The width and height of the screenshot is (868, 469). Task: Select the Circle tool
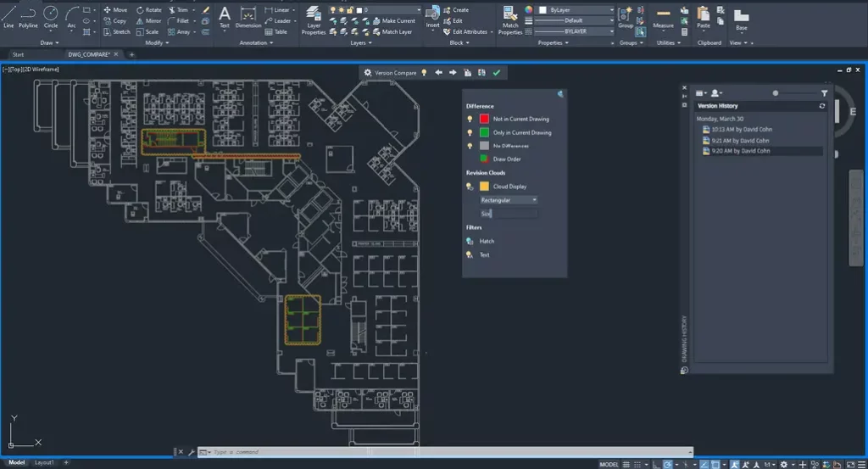tap(50, 17)
